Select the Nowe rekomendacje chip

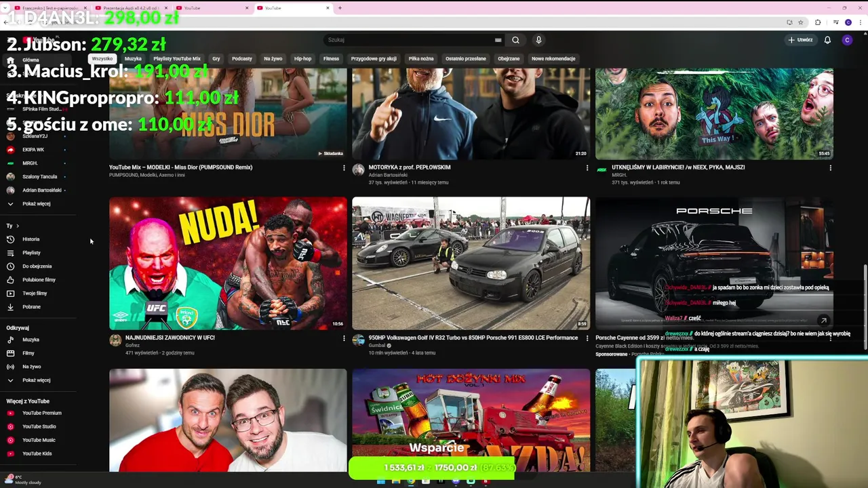tap(553, 59)
